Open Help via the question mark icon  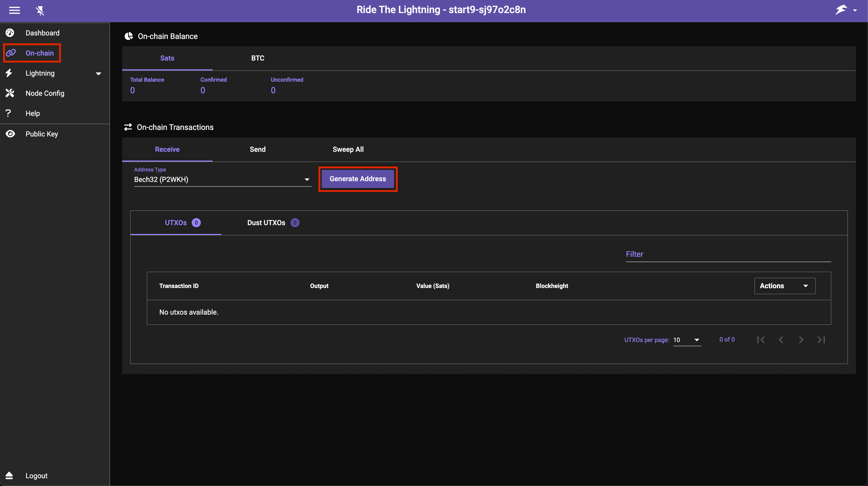(x=9, y=113)
